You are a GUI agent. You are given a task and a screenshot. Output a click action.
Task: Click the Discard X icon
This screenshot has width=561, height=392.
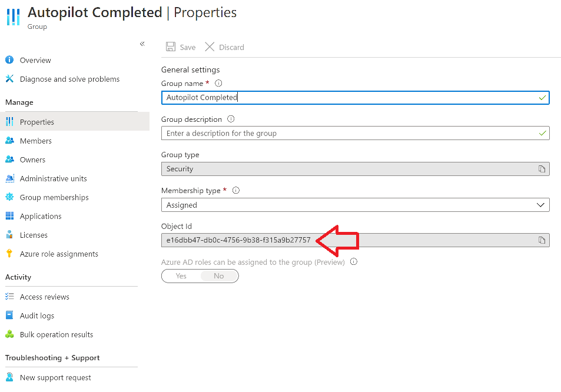click(x=210, y=47)
